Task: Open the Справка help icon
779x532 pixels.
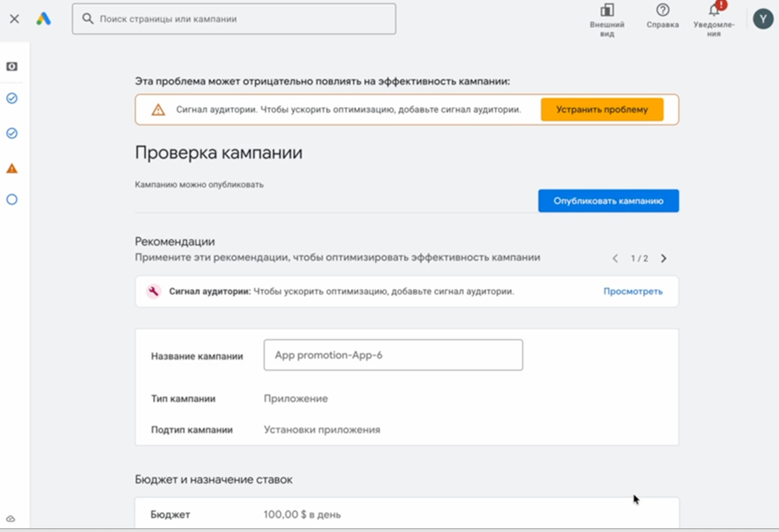Action: [x=663, y=11]
